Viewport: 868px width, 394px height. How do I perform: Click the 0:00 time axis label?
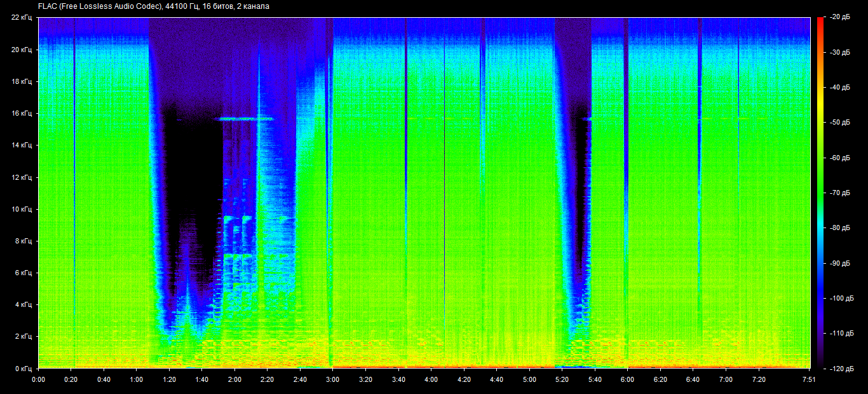click(x=38, y=379)
